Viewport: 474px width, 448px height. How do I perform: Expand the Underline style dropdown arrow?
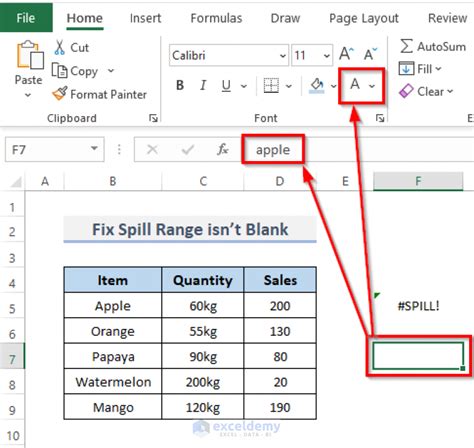point(244,86)
